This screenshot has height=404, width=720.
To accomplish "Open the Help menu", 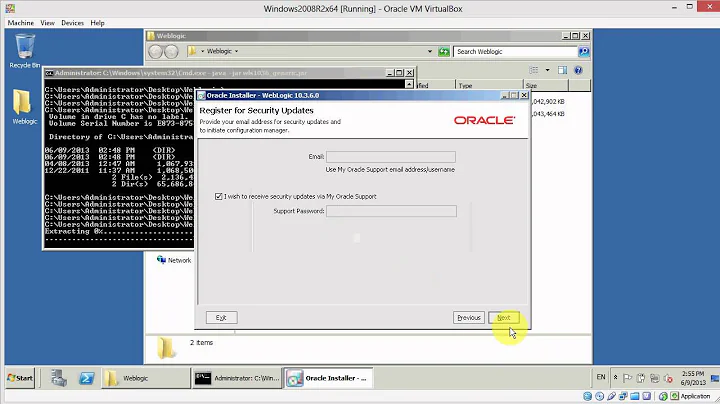I will click(97, 22).
